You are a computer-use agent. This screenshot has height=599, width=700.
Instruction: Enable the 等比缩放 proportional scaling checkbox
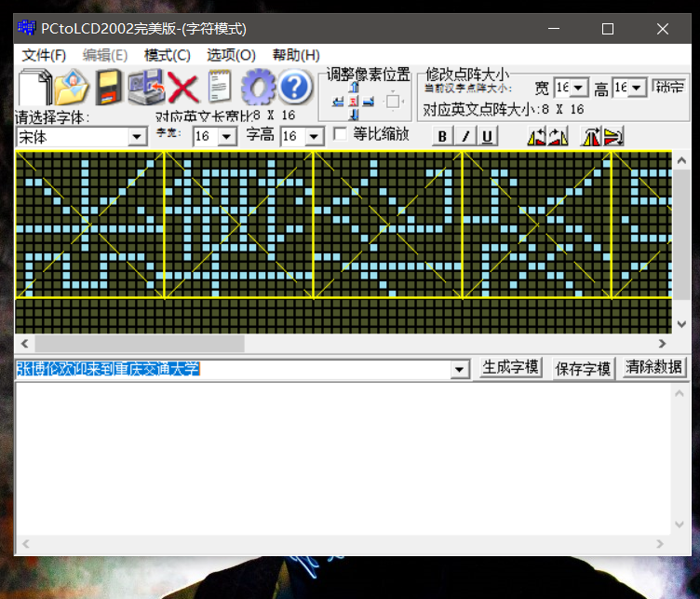(340, 134)
